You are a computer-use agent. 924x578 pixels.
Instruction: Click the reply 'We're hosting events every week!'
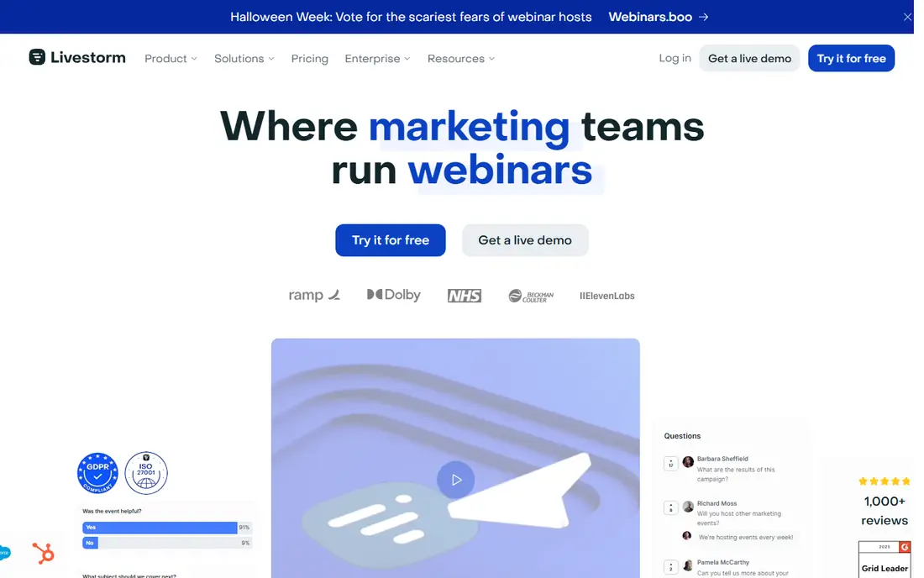745,538
